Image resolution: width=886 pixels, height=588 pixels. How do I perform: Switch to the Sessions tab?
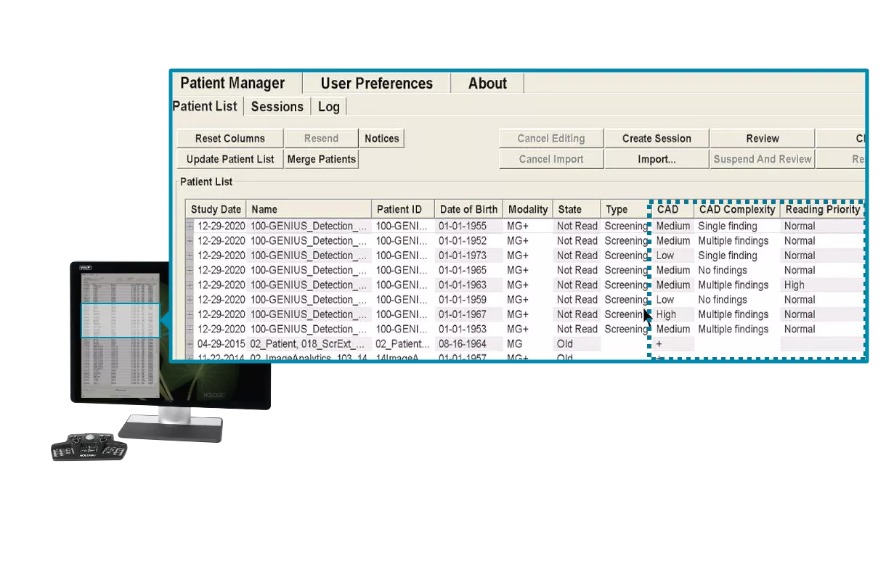coord(277,106)
